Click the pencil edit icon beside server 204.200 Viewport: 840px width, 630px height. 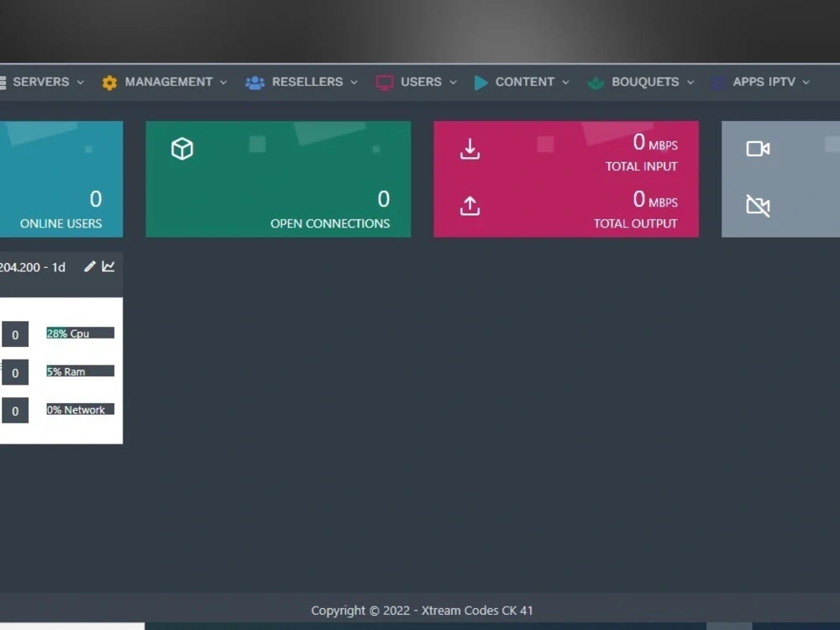89,266
